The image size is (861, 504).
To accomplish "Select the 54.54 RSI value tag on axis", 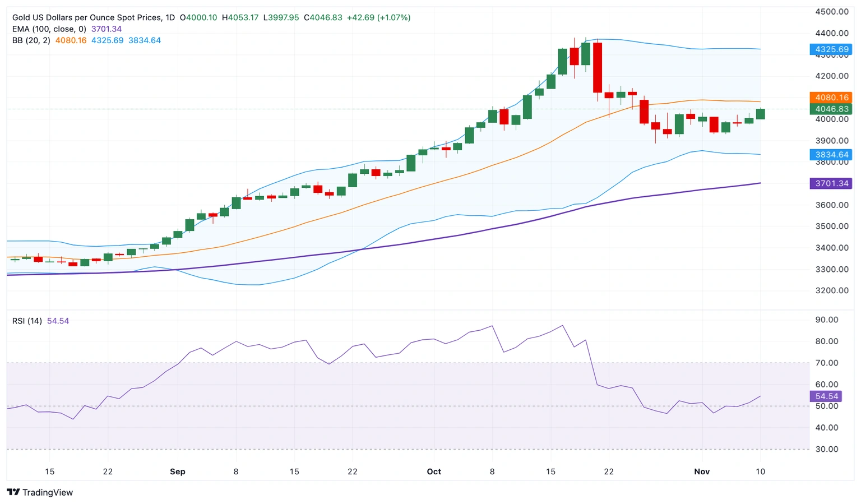I will pos(826,396).
